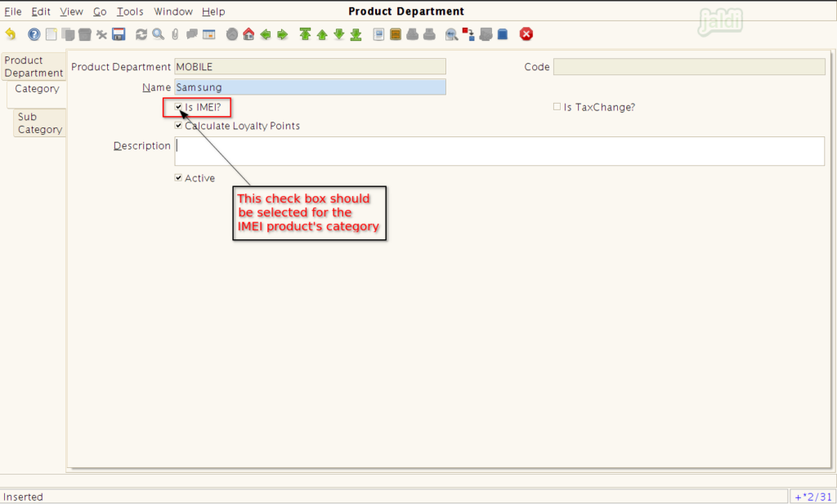Switch to the Product Department tab

point(34,67)
